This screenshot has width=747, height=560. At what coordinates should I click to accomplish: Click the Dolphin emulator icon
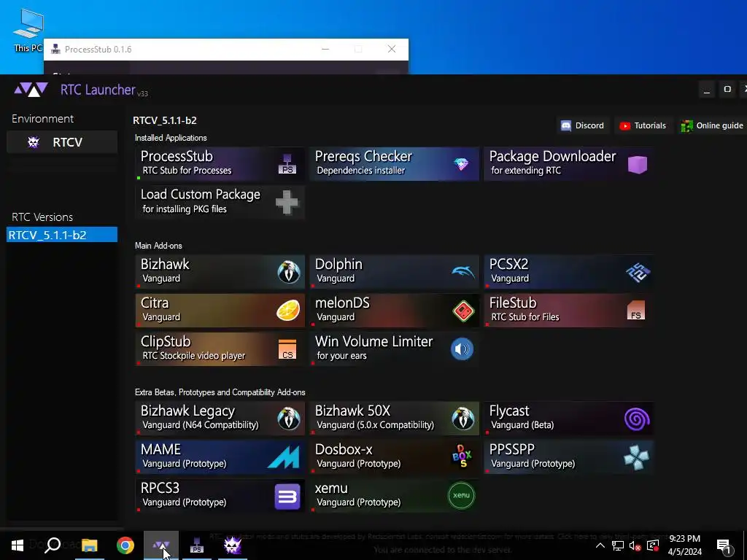[x=463, y=272]
